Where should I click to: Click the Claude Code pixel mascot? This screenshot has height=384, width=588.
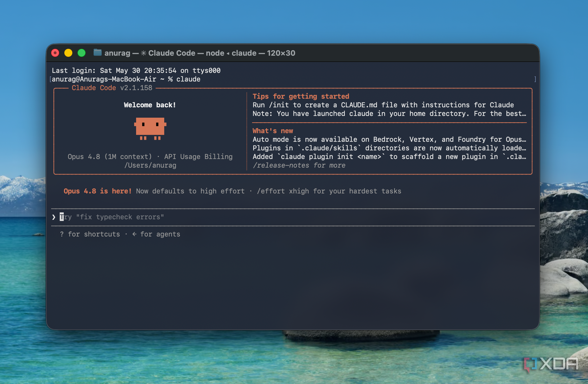150,129
